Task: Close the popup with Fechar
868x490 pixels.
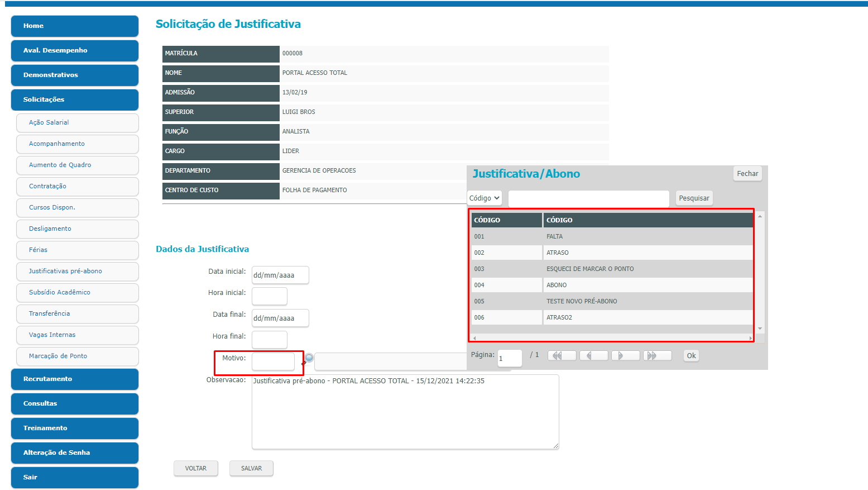Action: pos(747,174)
